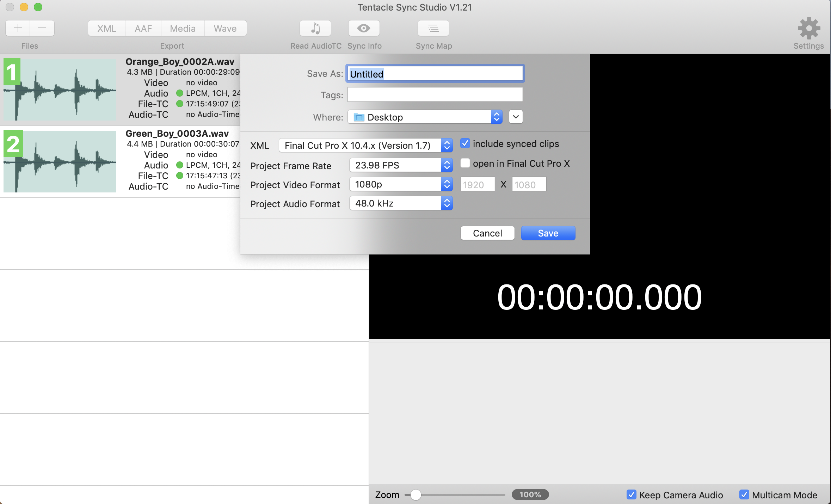Open Settings gear icon
831x504 pixels.
click(x=809, y=28)
